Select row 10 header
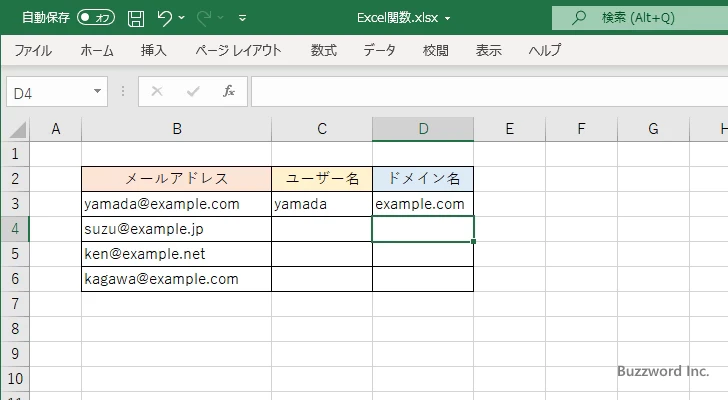This screenshot has width=728, height=400. (15, 379)
